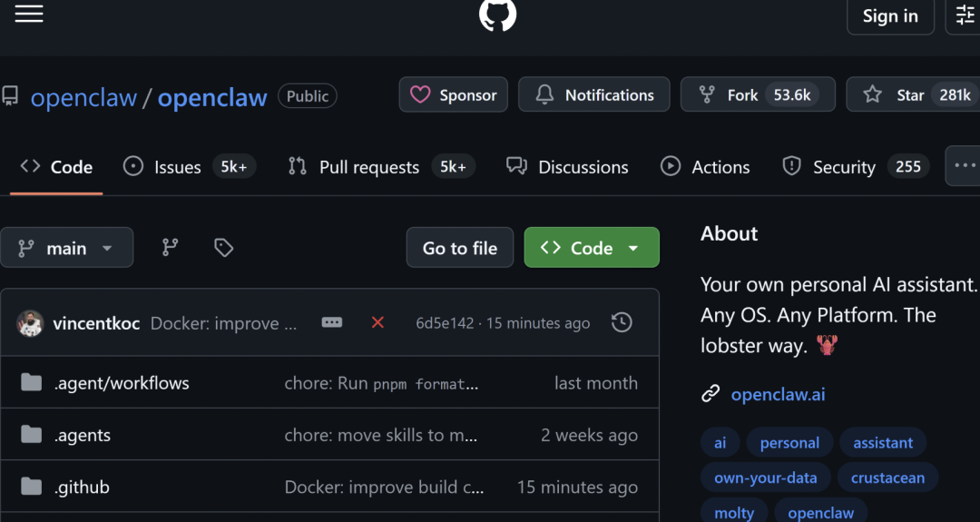Open the hamburger navigation menu
Screen dimensions: 980x522
coord(29,14)
